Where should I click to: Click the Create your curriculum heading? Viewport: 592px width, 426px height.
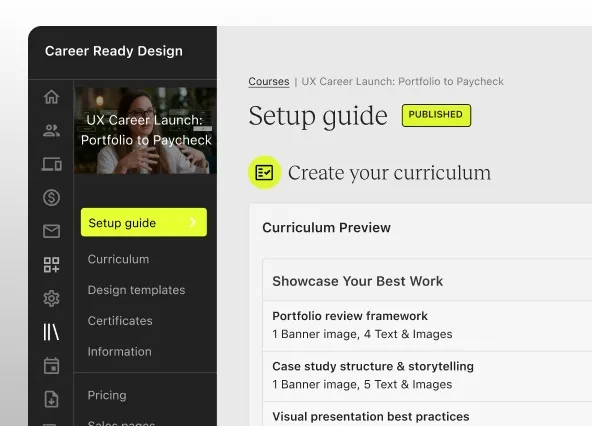click(390, 173)
